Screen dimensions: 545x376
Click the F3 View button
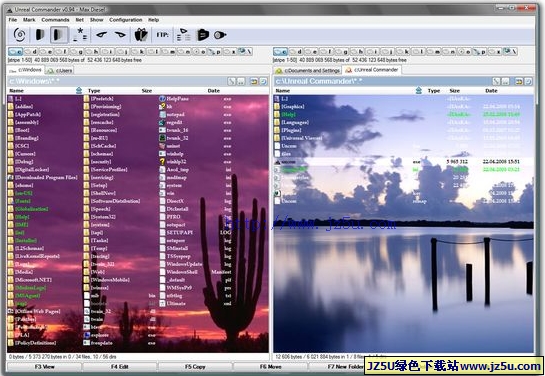tap(44, 367)
